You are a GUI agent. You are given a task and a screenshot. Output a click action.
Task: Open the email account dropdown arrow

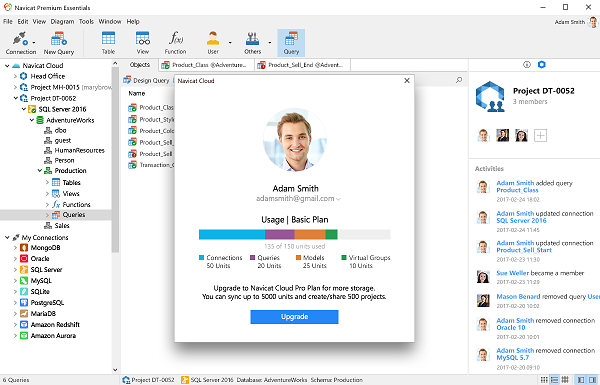(x=338, y=199)
